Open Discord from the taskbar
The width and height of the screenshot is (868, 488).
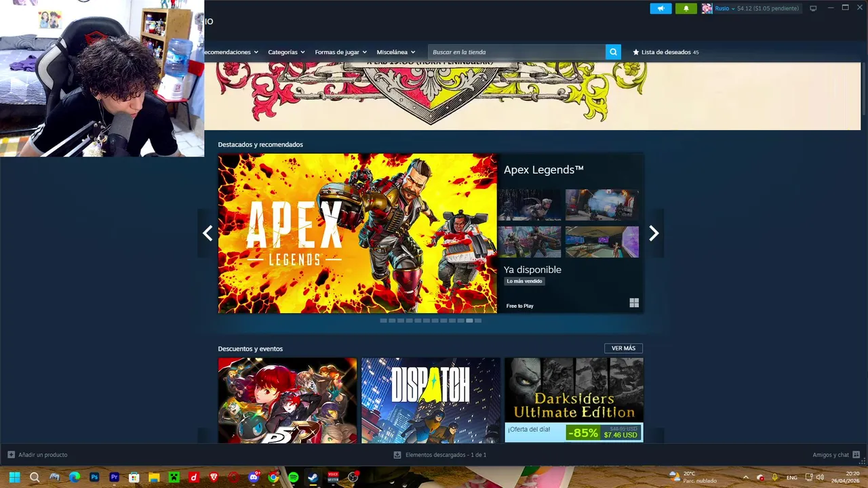[x=254, y=477]
